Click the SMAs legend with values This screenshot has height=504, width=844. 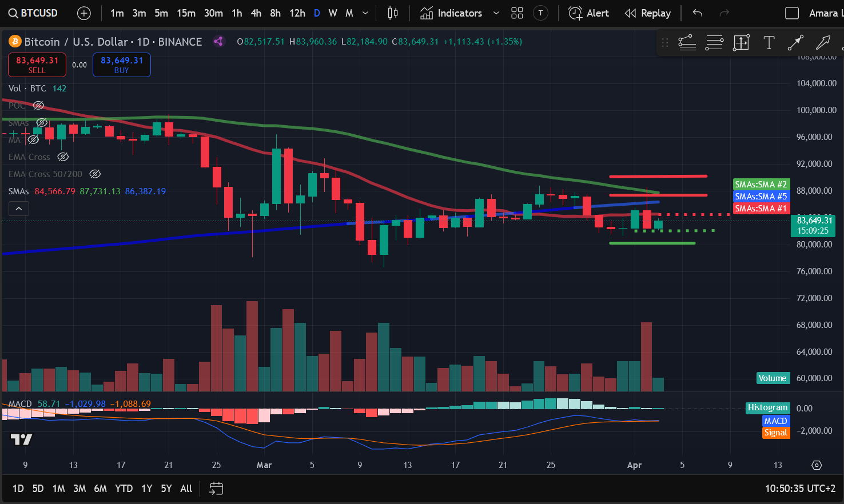click(87, 191)
